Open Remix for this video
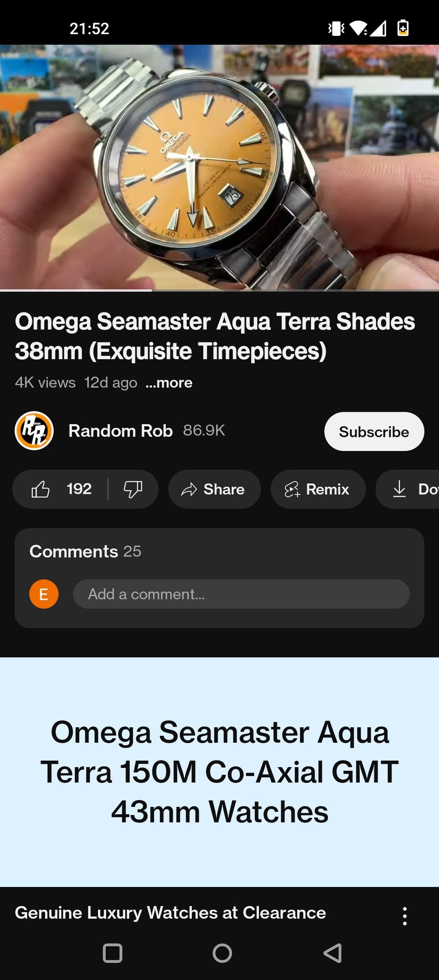This screenshot has height=980, width=439. (x=317, y=489)
